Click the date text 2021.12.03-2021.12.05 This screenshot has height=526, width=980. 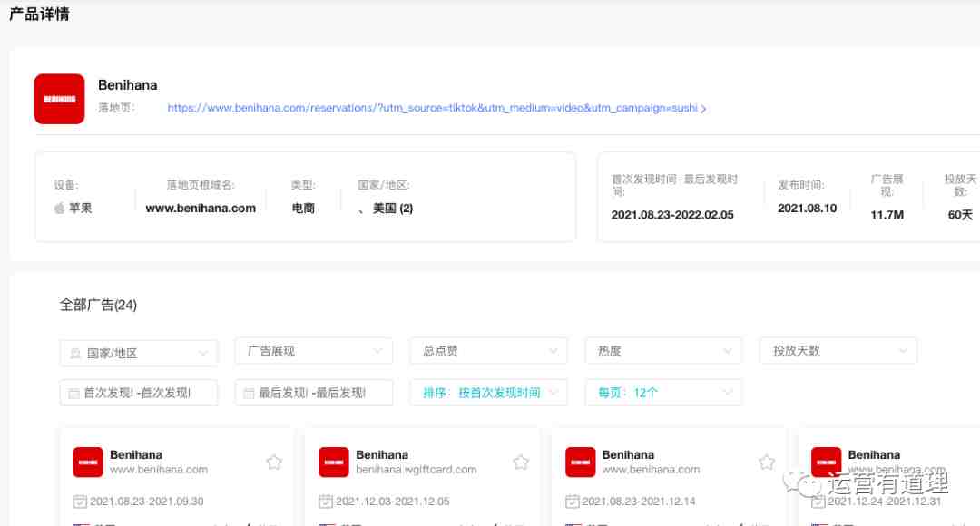point(393,501)
